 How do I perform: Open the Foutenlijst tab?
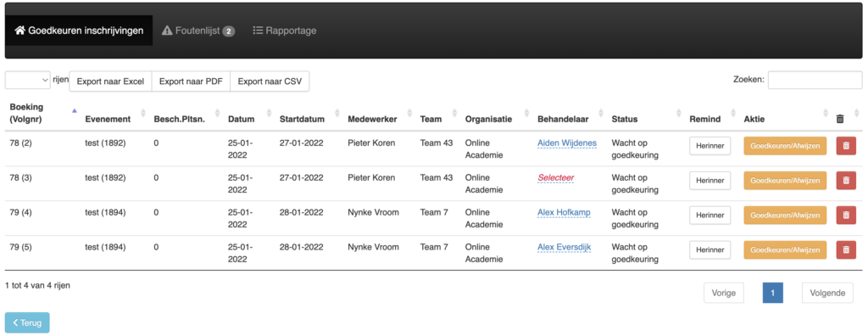tap(198, 31)
